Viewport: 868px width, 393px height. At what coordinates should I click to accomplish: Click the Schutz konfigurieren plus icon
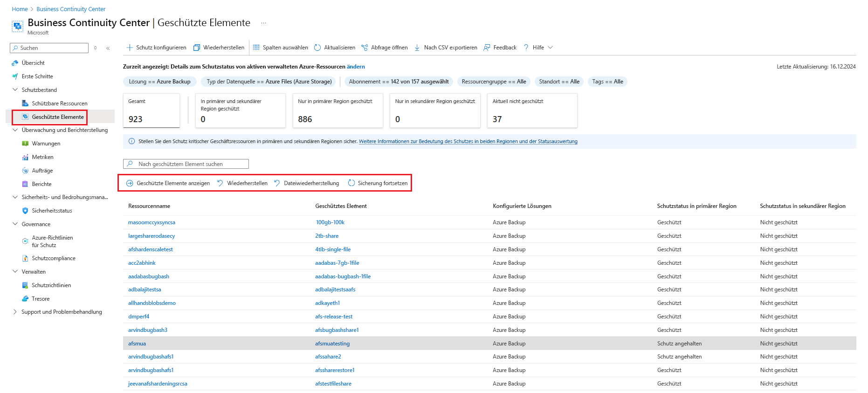[x=130, y=48]
